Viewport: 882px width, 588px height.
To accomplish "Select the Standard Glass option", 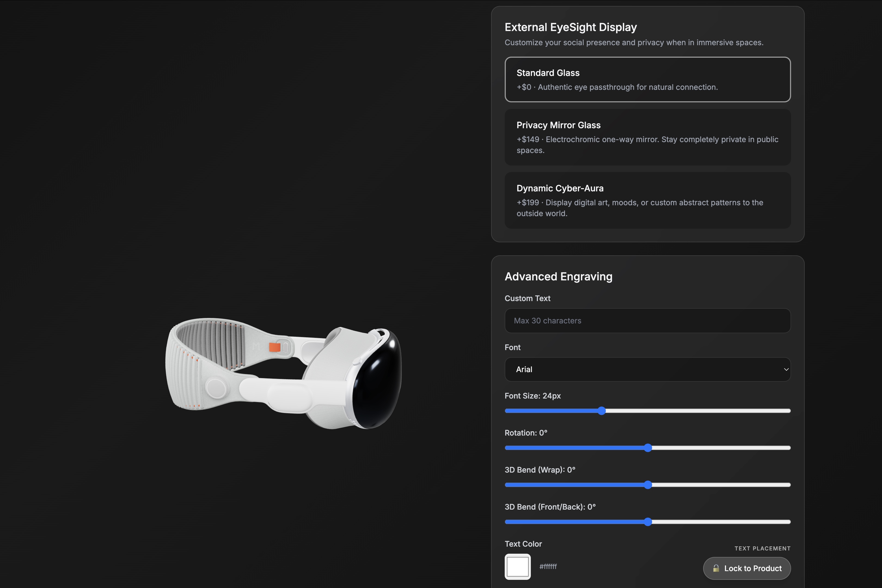I will [x=647, y=79].
